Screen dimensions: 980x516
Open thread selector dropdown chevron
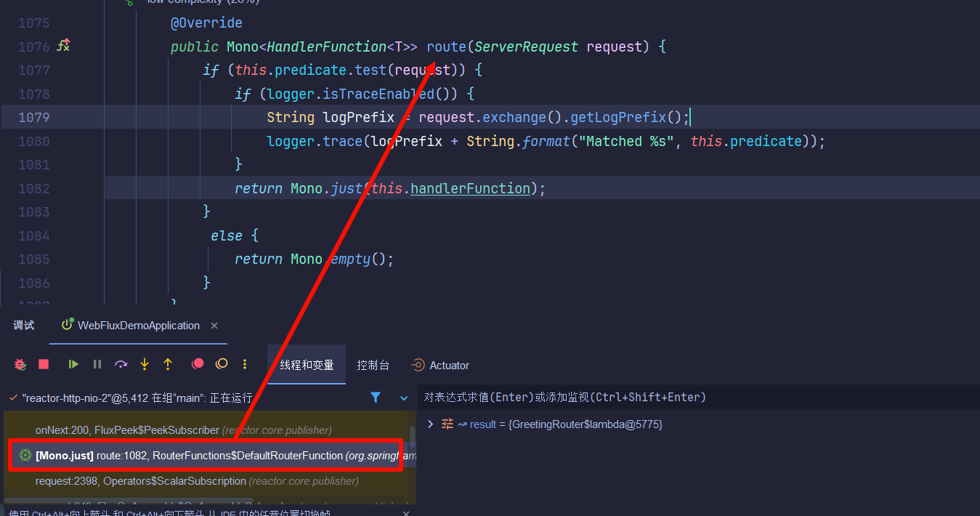404,398
